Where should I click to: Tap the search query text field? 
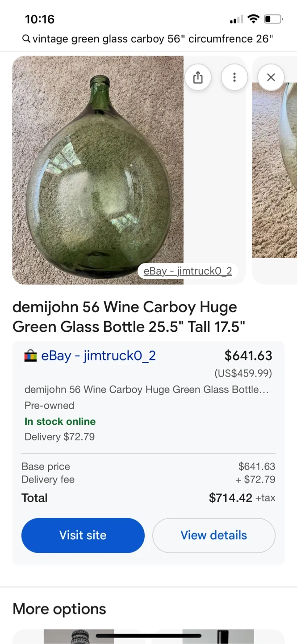pos(152,39)
